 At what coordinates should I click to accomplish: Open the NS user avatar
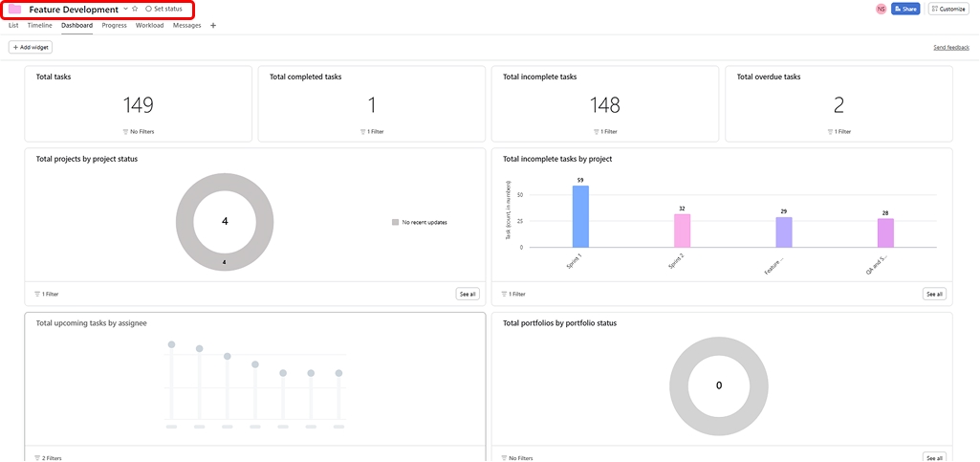click(882, 9)
